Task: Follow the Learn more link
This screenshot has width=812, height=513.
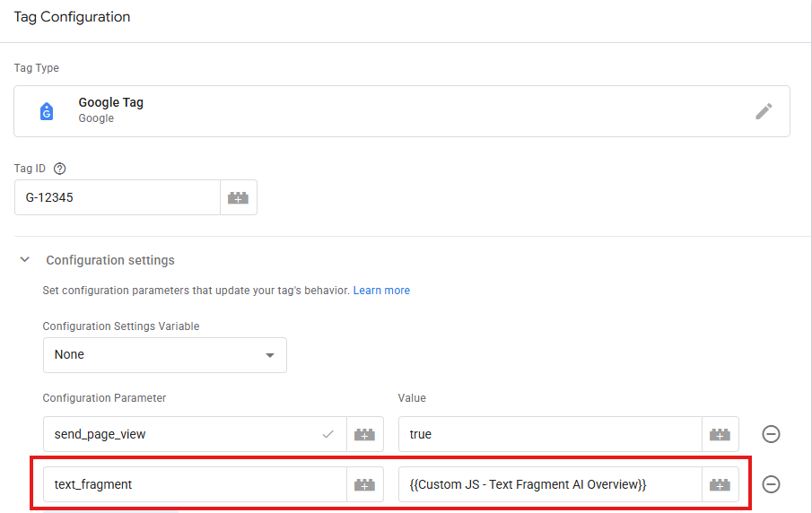Action: pyautogui.click(x=381, y=291)
